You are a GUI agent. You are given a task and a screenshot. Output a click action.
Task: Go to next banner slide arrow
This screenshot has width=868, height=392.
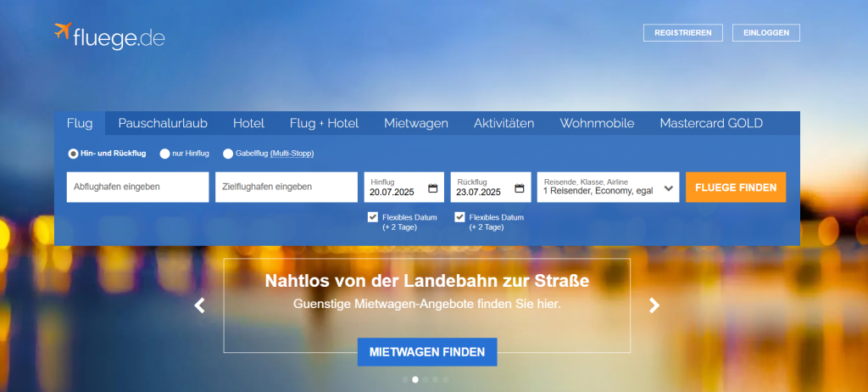654,305
